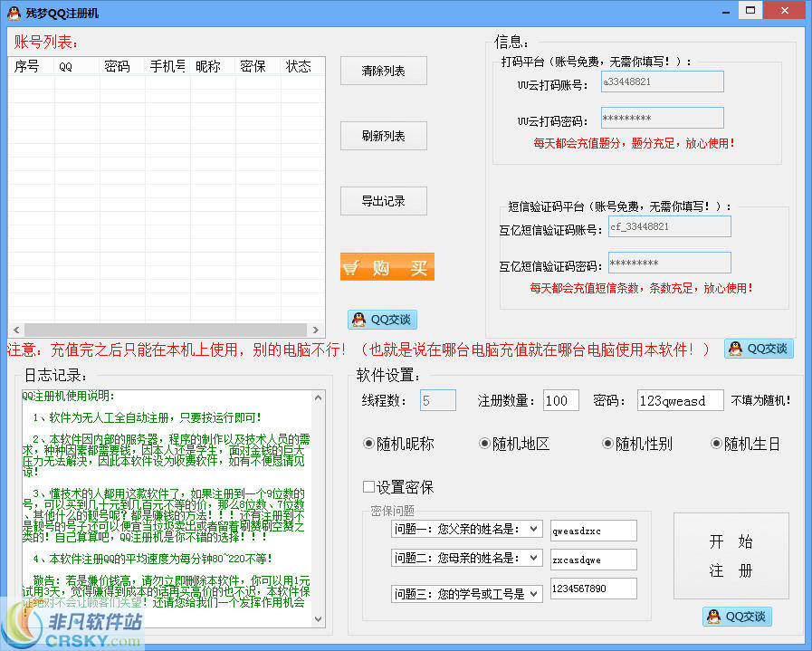Screen dimensions: 812x651
Task: Click the 密保 column header
Action: [258, 66]
